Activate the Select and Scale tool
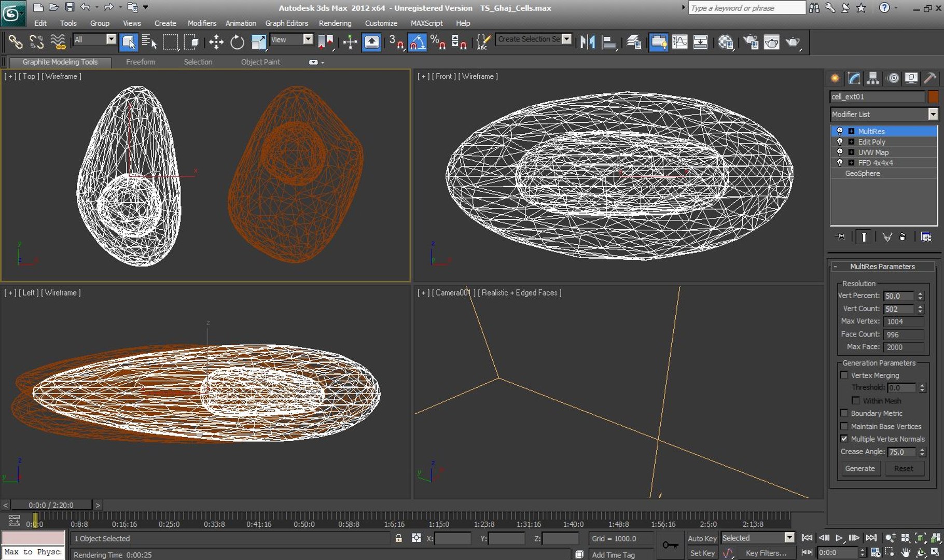The height and width of the screenshot is (560, 944). click(258, 42)
